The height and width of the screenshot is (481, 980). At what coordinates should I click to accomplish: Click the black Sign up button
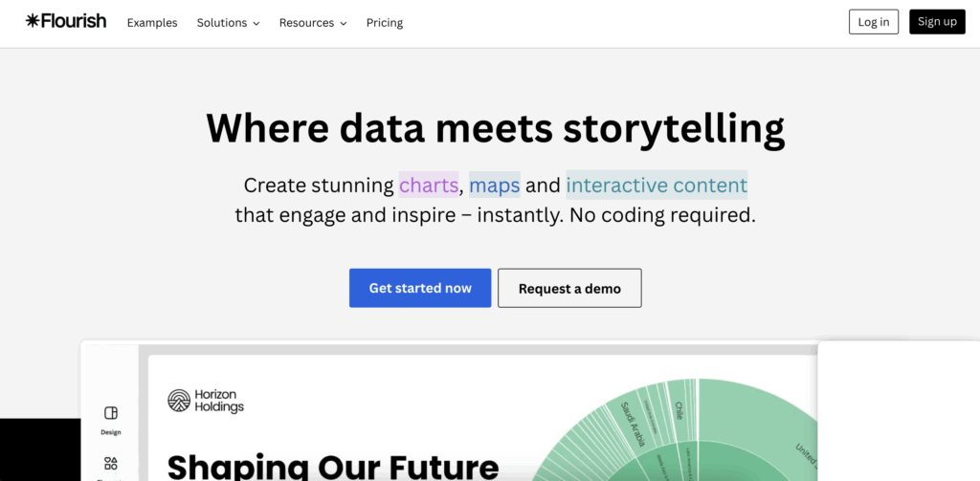tap(937, 22)
